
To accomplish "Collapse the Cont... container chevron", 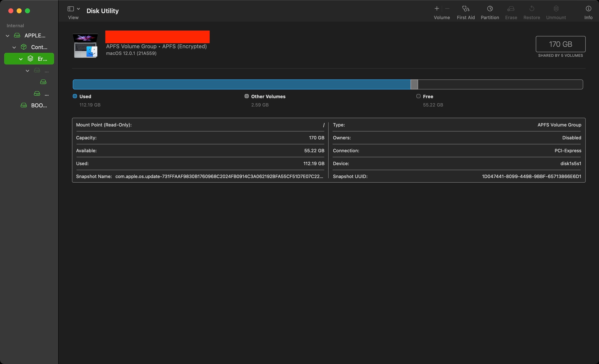I will point(14,47).
